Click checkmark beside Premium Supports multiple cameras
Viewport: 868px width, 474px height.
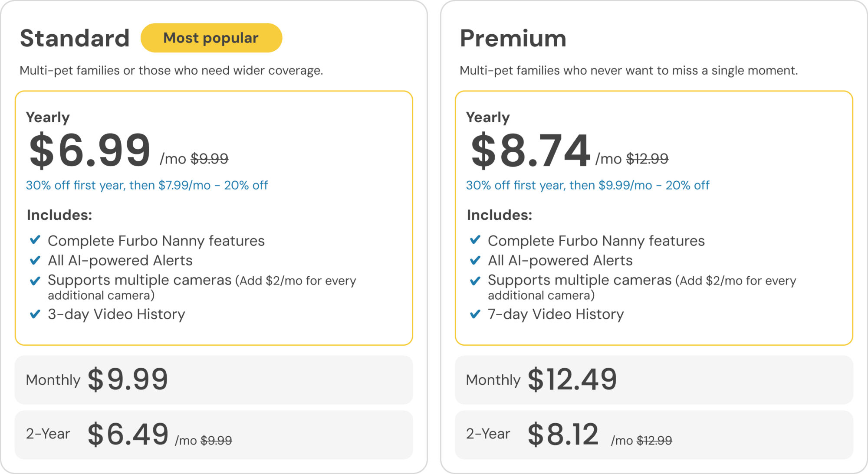(475, 281)
